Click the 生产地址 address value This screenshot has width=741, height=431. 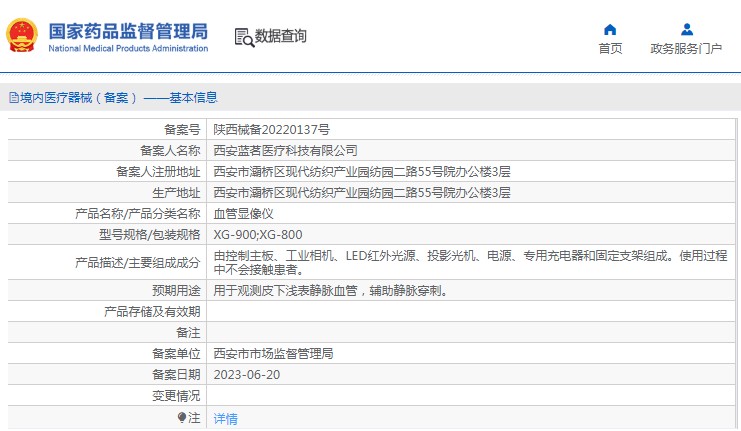(x=362, y=193)
